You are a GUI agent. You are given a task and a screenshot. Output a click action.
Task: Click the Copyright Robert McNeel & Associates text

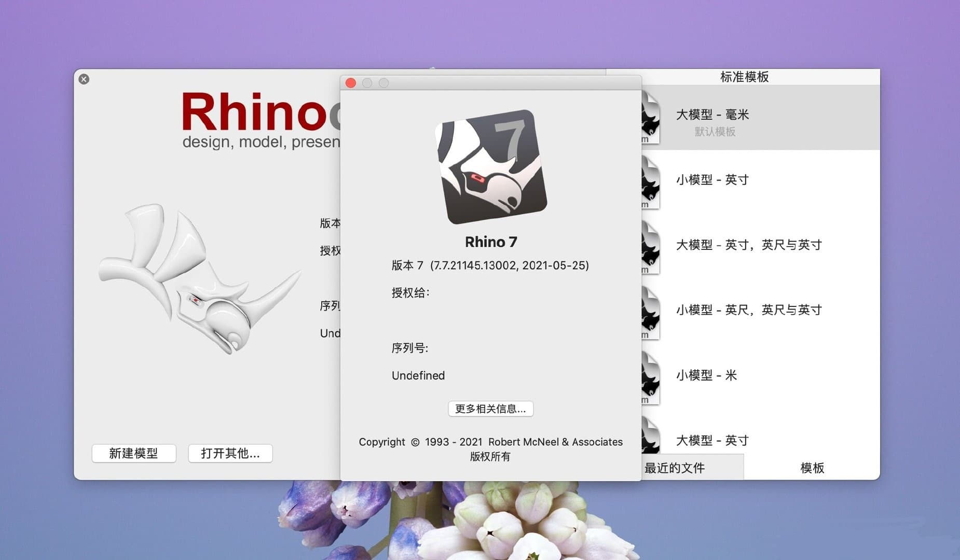[490, 442]
